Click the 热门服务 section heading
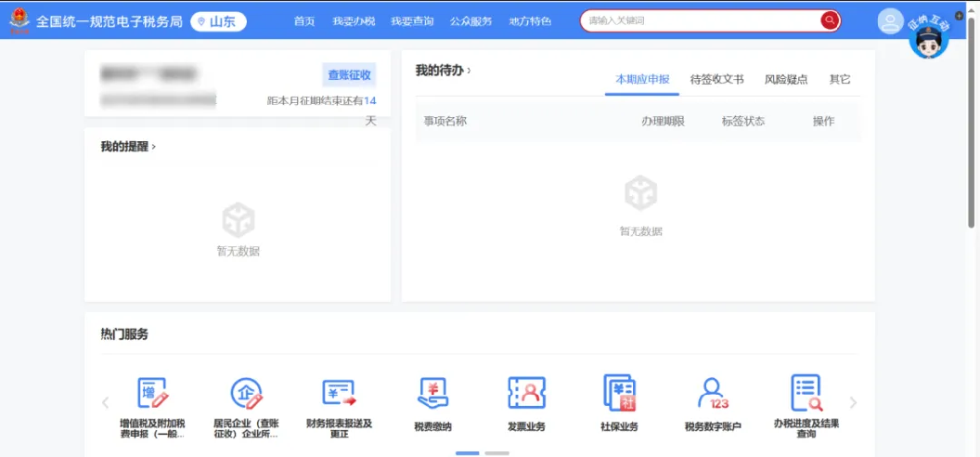The width and height of the screenshot is (980, 457). [124, 334]
